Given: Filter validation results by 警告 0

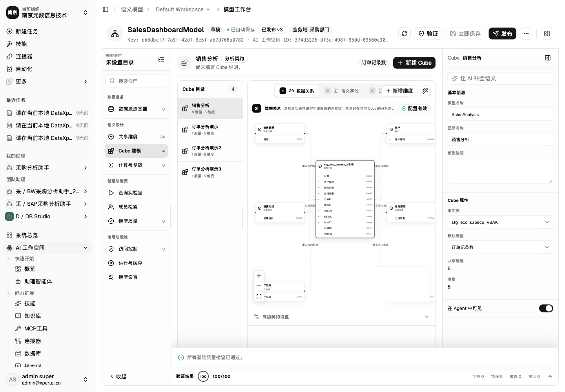Looking at the screenshot, I should (x=515, y=376).
